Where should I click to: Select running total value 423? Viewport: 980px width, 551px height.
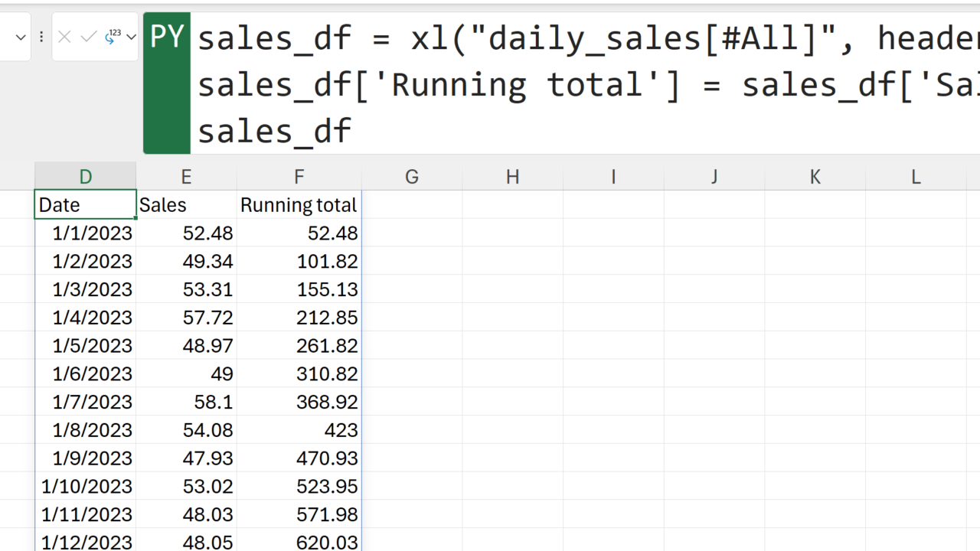[x=299, y=430]
